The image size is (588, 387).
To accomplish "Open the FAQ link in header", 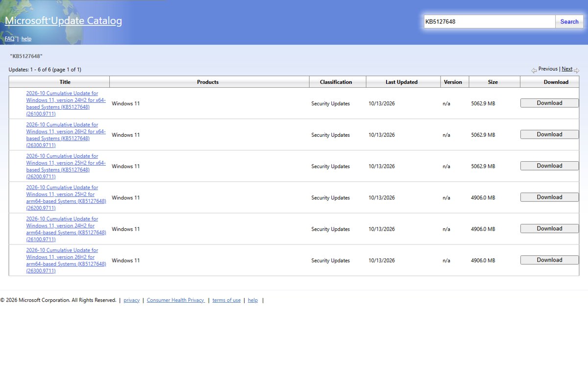I will click(x=9, y=39).
